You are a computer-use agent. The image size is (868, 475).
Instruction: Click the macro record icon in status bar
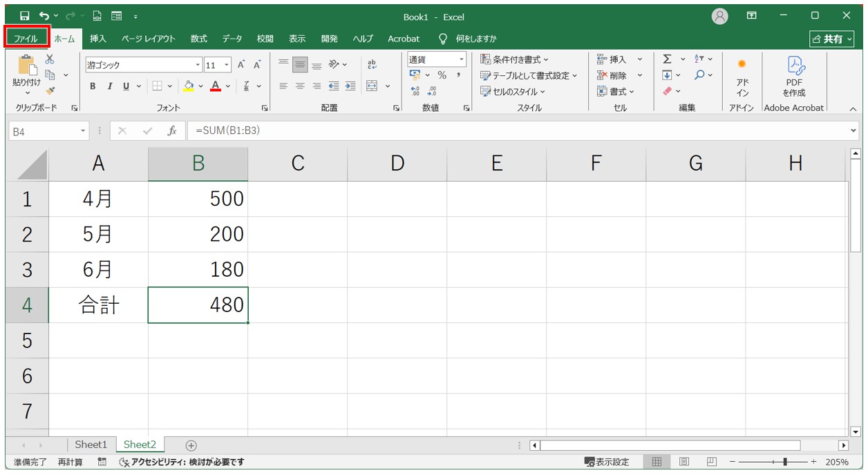(102, 462)
